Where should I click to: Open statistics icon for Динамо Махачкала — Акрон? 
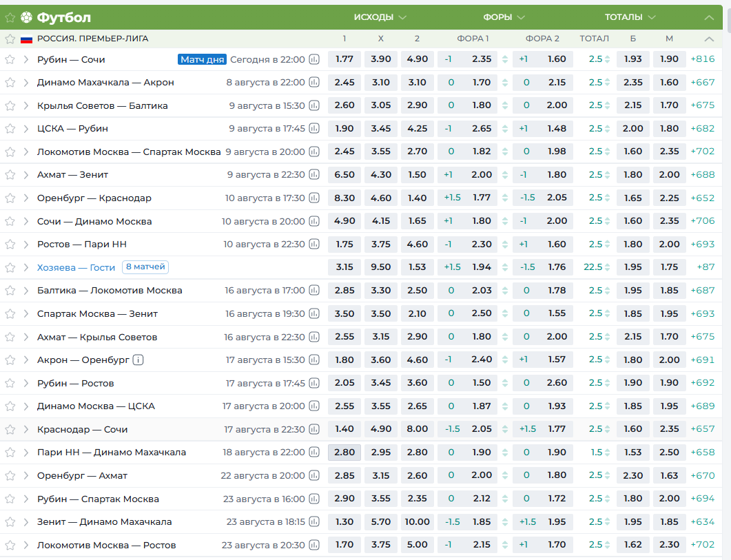314,83
